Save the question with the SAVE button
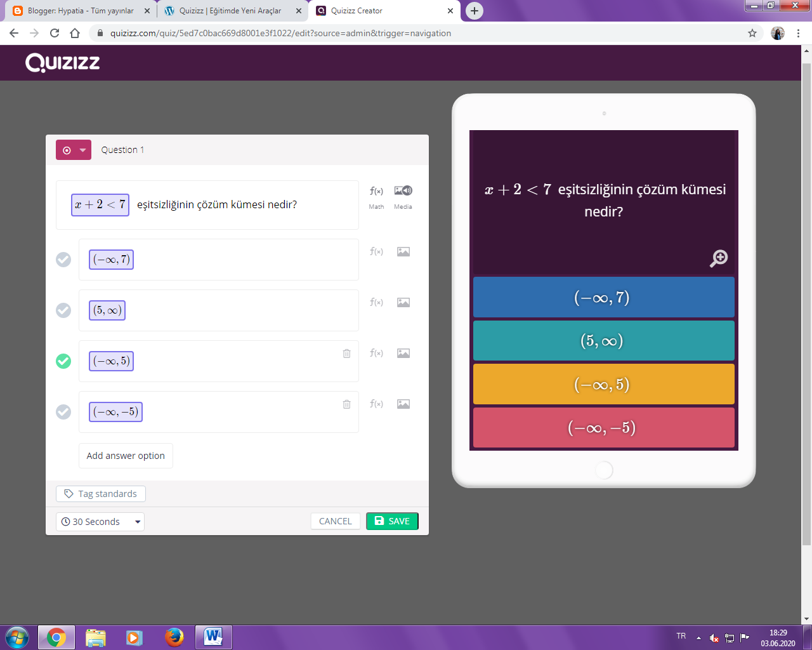The height and width of the screenshot is (650, 812). [x=392, y=521]
